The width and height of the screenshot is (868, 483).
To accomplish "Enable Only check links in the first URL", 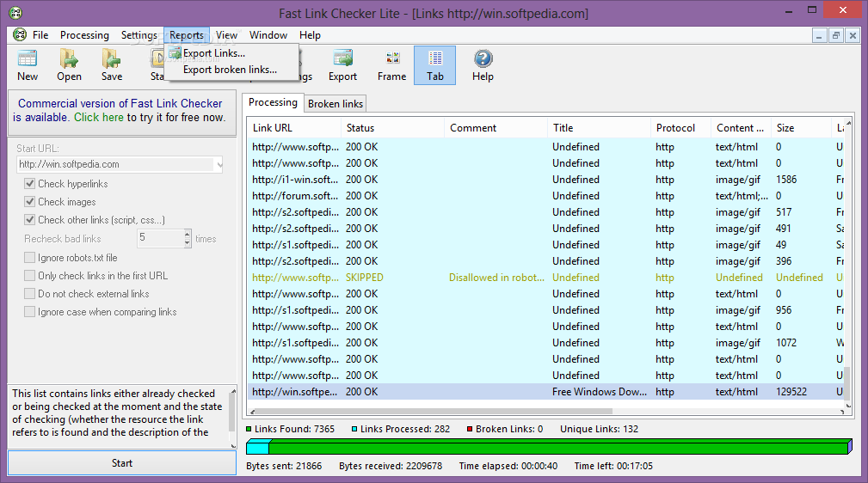I will pyautogui.click(x=30, y=276).
